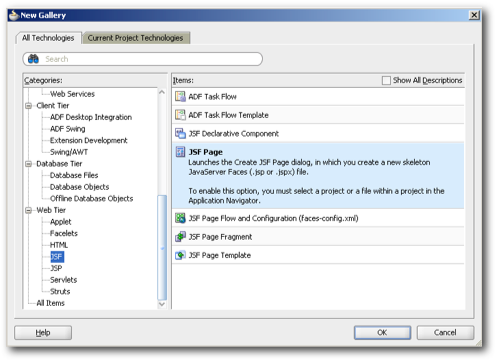Click the New Gallery title bar icon
The height and width of the screenshot is (361, 496).
(x=14, y=15)
